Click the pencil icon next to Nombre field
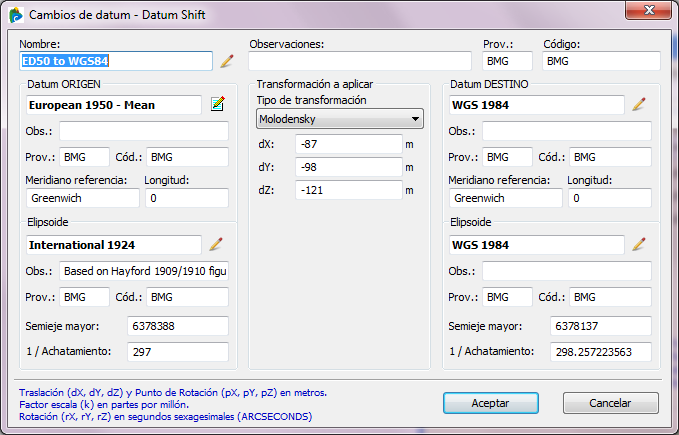Viewport: 679px width, 435px height. click(227, 61)
